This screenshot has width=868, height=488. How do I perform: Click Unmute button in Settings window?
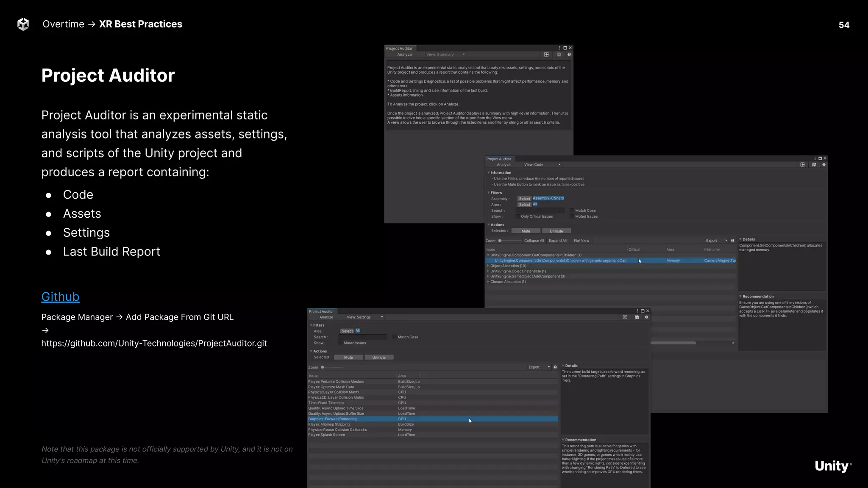(379, 358)
